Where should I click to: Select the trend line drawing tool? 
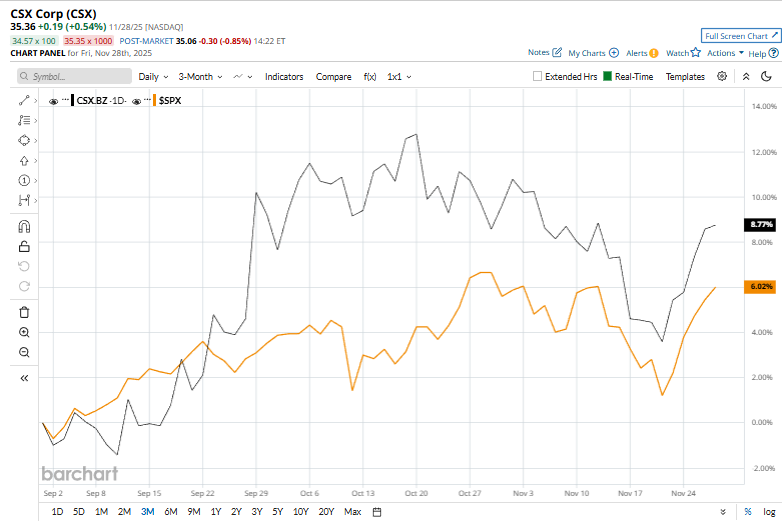coord(24,101)
